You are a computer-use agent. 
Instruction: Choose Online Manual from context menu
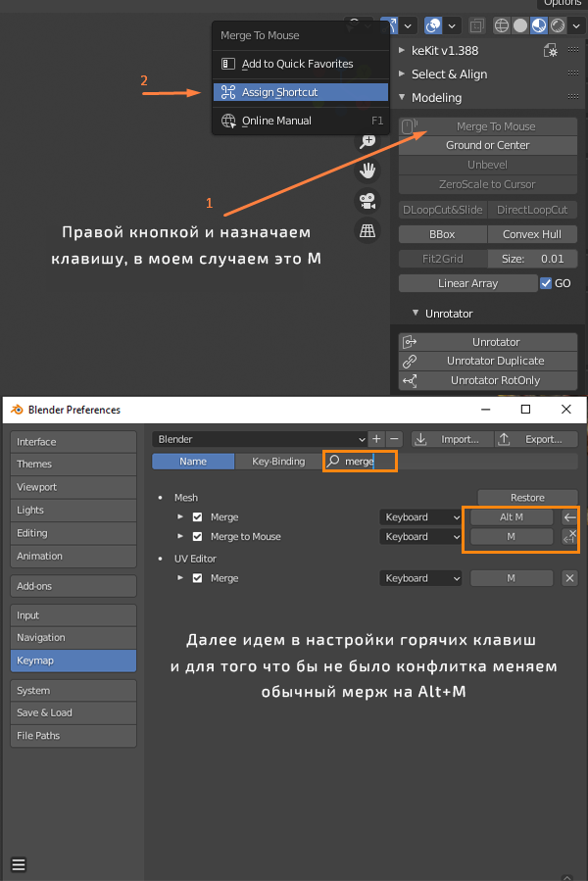301,121
